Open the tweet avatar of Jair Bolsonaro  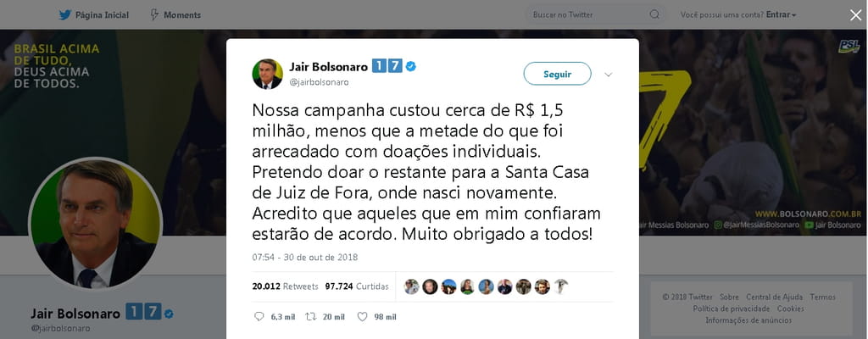(267, 74)
